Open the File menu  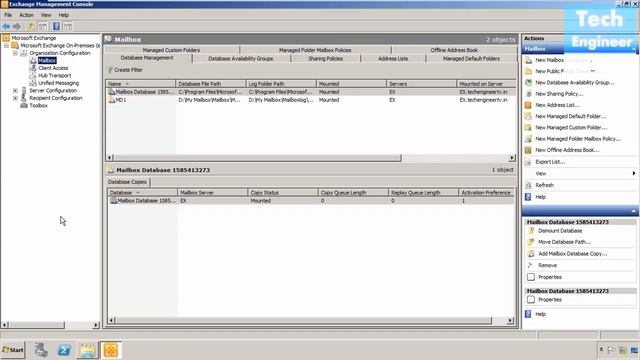coord(8,15)
